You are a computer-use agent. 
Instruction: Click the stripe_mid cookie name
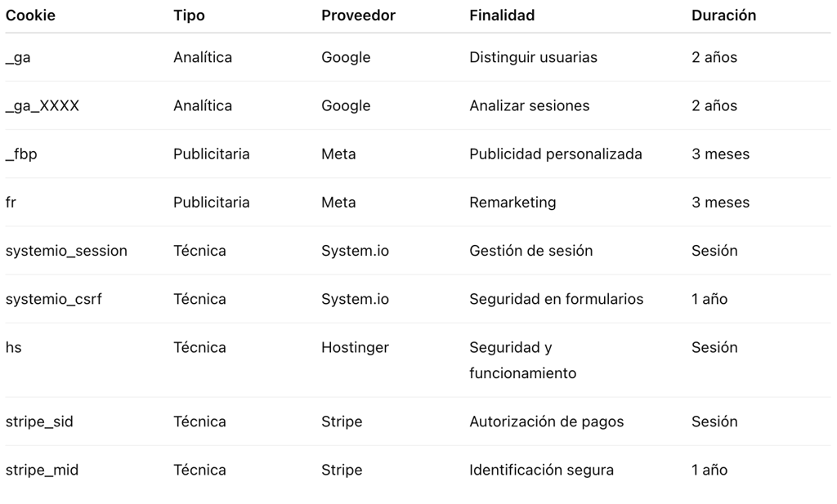pos(43,470)
